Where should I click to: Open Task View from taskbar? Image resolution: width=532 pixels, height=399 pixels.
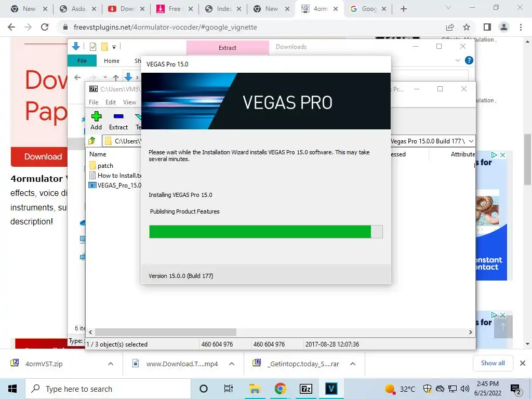coord(229,389)
